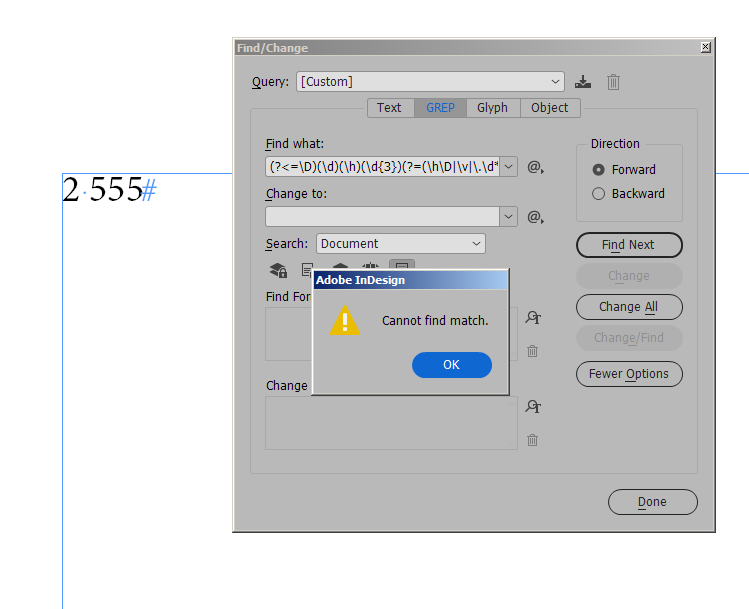
Task: Click the Change Format attributes box
Action: (x=391, y=423)
